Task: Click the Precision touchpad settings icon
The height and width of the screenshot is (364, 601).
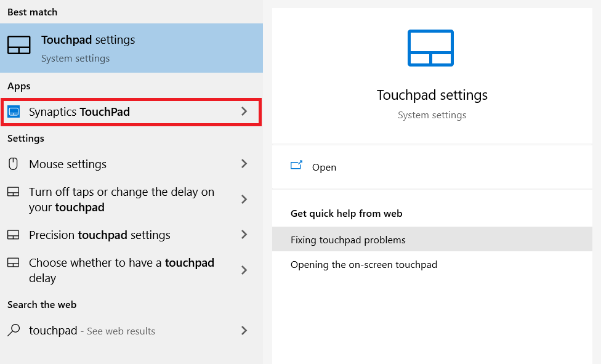Action: click(13, 235)
